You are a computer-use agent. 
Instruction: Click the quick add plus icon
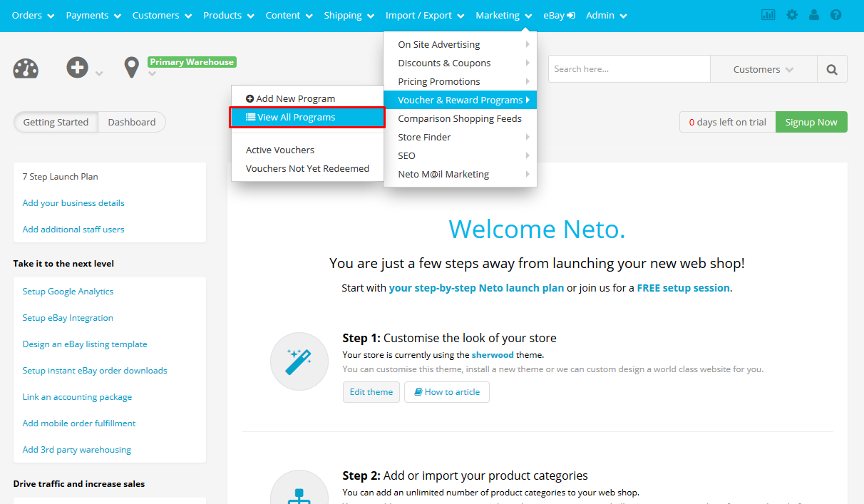pyautogui.click(x=77, y=68)
